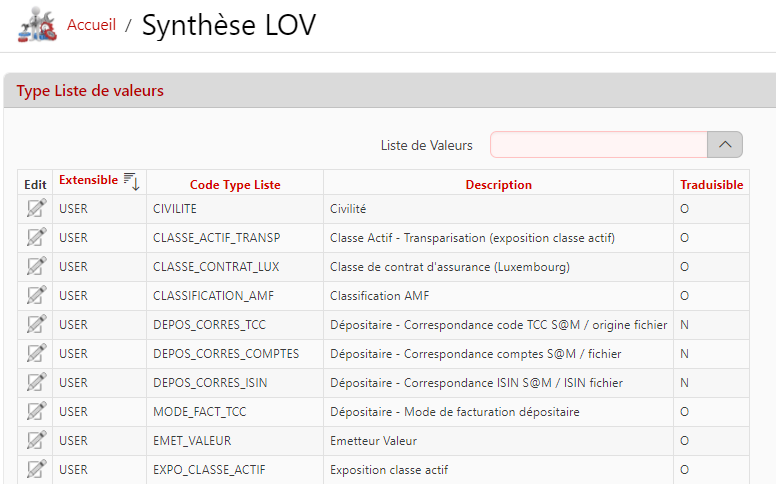Open edit for CLASSE_ACTIF_TRANSP row

36,238
